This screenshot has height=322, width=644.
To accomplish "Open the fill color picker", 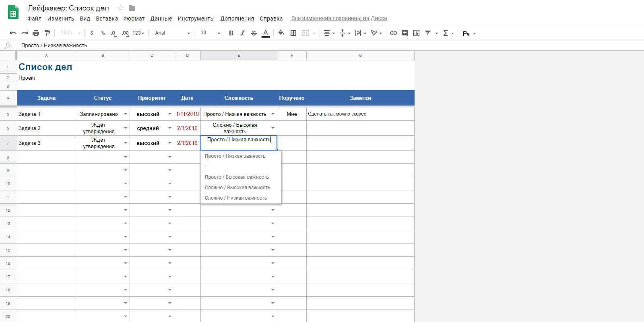I will 281,33.
